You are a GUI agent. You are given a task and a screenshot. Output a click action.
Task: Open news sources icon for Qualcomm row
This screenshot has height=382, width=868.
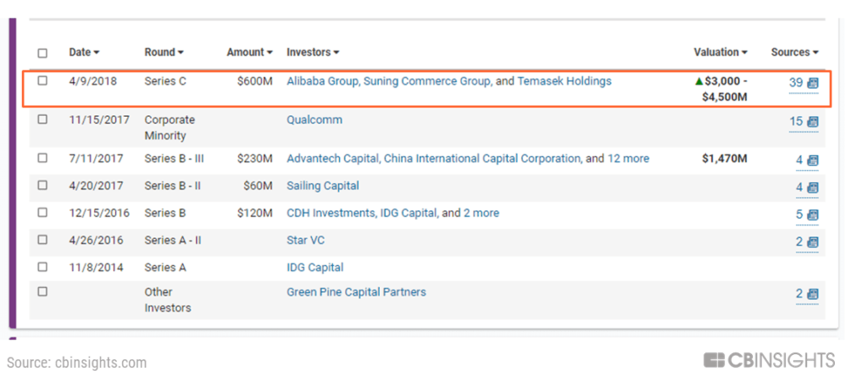[x=813, y=122]
